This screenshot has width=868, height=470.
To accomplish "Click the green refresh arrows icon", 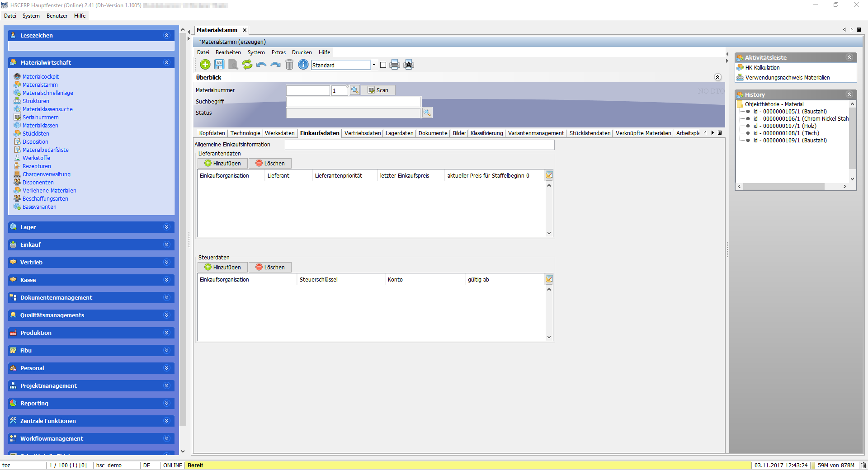I will point(247,65).
